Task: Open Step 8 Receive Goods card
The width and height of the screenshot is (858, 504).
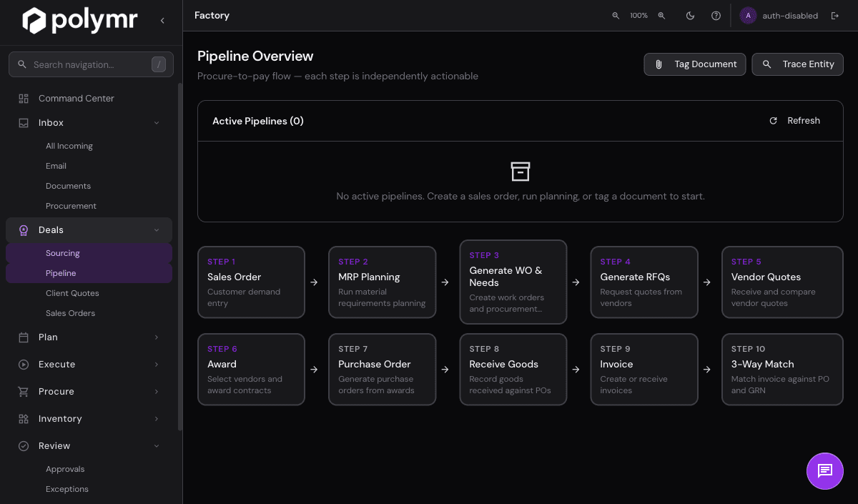Action: pyautogui.click(x=513, y=370)
